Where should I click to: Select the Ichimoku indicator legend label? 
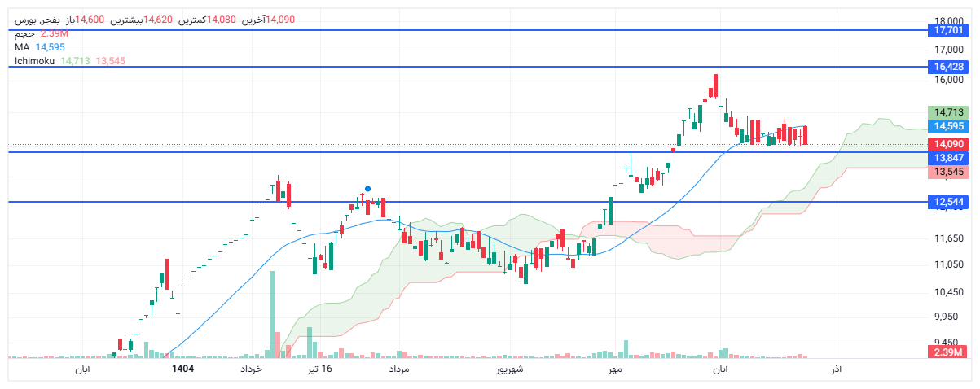33,61
